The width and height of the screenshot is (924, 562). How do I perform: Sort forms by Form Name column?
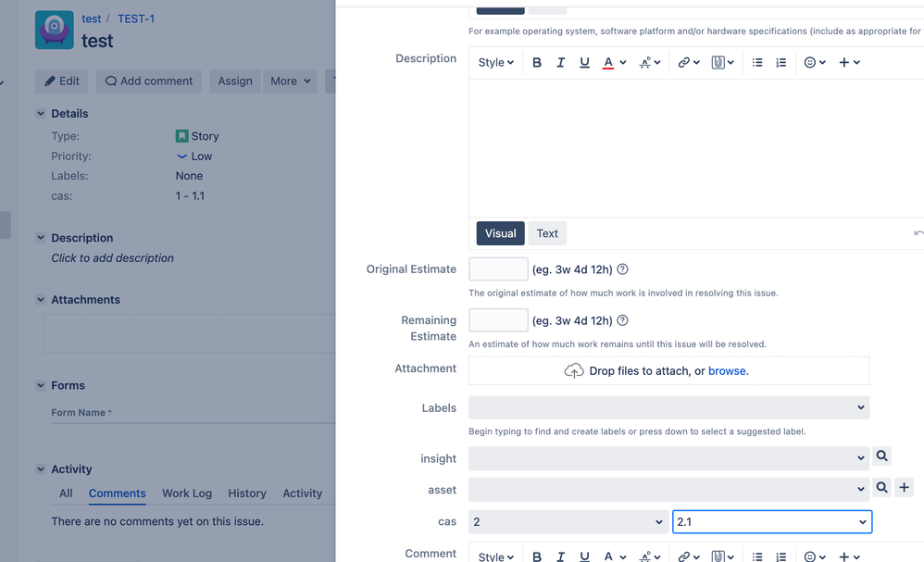(81, 412)
